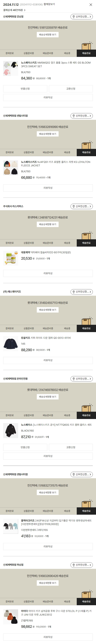Expand payment details 487,115원 chevron
Image resolution: width=96 pixels, height=644 pixels.
tap(25, 10)
